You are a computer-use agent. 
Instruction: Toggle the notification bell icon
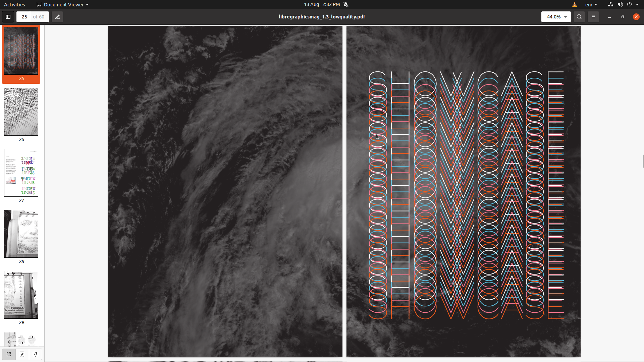point(346,4)
